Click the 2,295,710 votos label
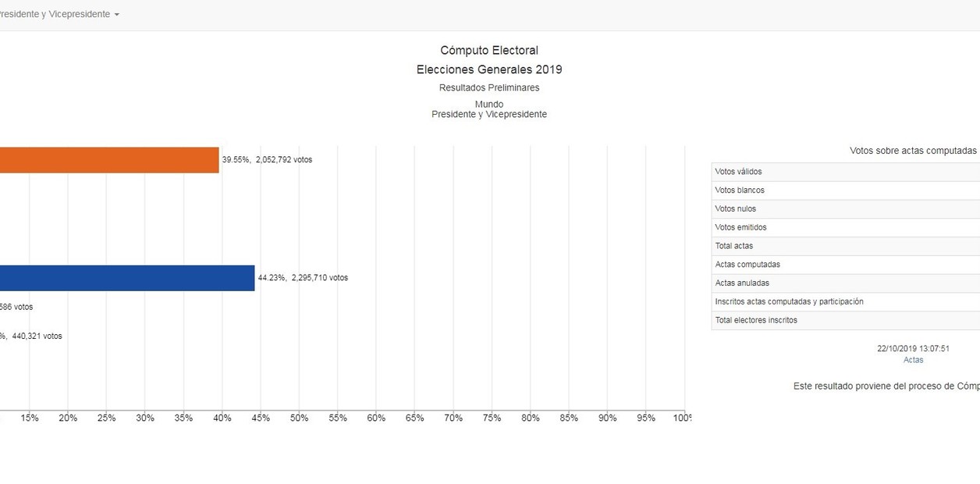Viewport: 980px width, 484px height. [320, 278]
